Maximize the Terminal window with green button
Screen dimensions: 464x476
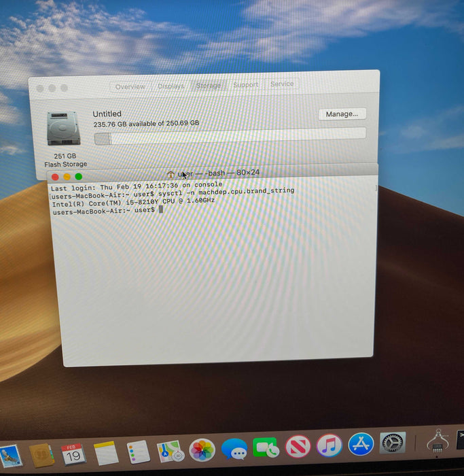tap(79, 176)
